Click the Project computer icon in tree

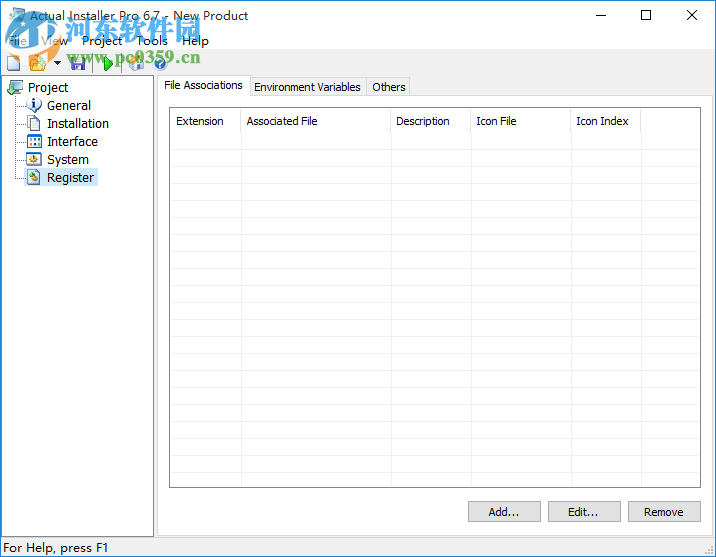pos(15,87)
